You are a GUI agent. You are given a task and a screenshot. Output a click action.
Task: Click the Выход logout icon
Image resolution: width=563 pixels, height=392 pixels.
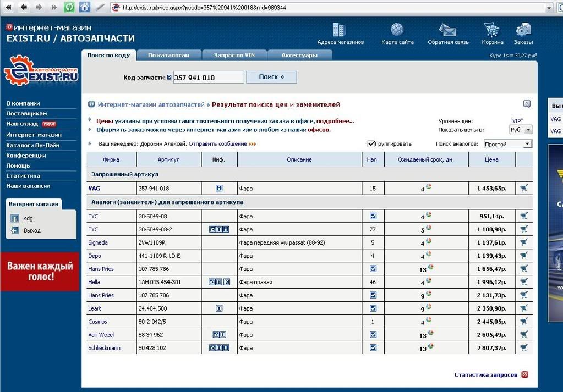(x=15, y=230)
